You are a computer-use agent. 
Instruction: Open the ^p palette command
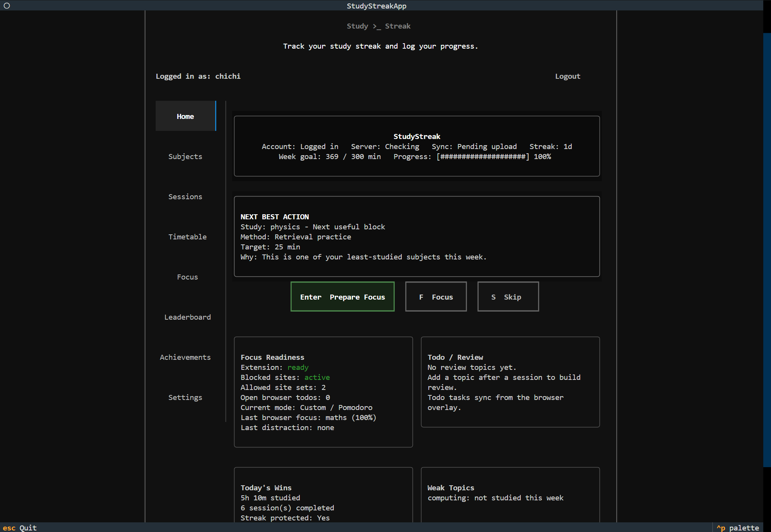pyautogui.click(x=737, y=527)
